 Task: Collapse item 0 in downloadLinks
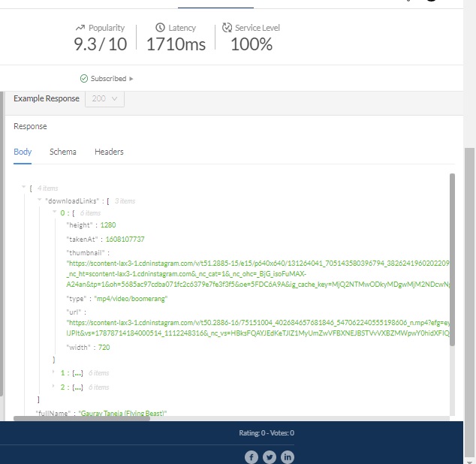coord(54,212)
